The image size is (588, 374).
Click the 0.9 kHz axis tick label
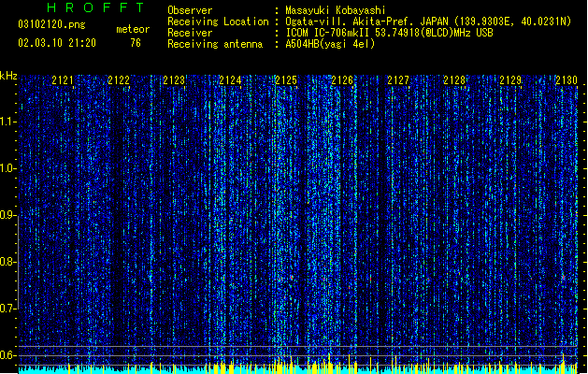[7, 215]
